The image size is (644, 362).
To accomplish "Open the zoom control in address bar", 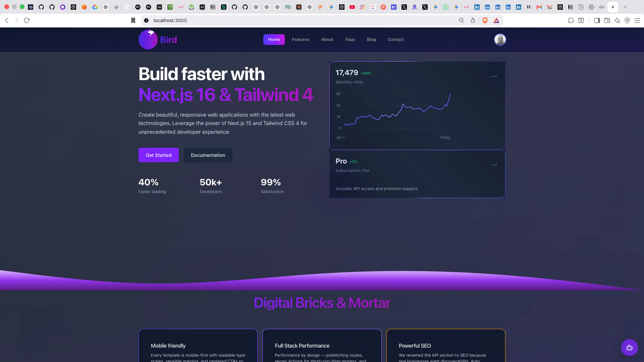I will click(462, 20).
